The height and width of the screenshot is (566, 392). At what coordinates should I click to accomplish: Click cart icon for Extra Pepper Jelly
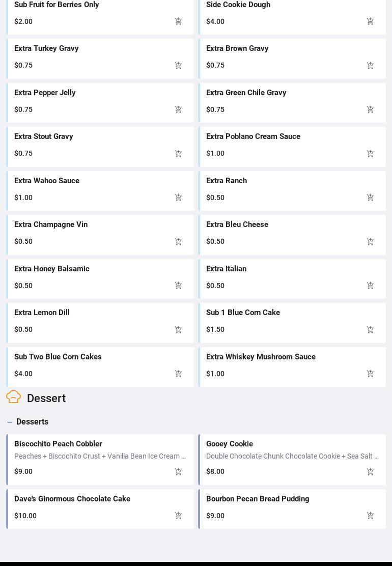click(178, 109)
